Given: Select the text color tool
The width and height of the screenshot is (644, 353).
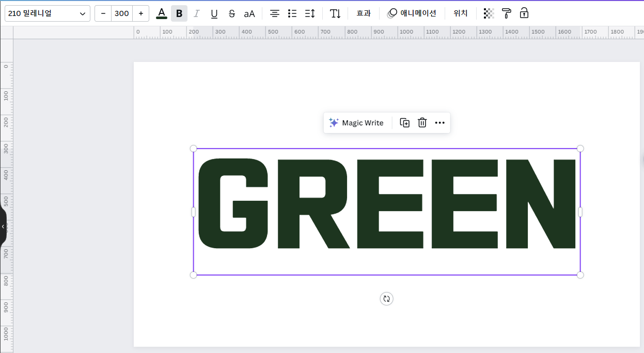Looking at the screenshot, I should (161, 13).
